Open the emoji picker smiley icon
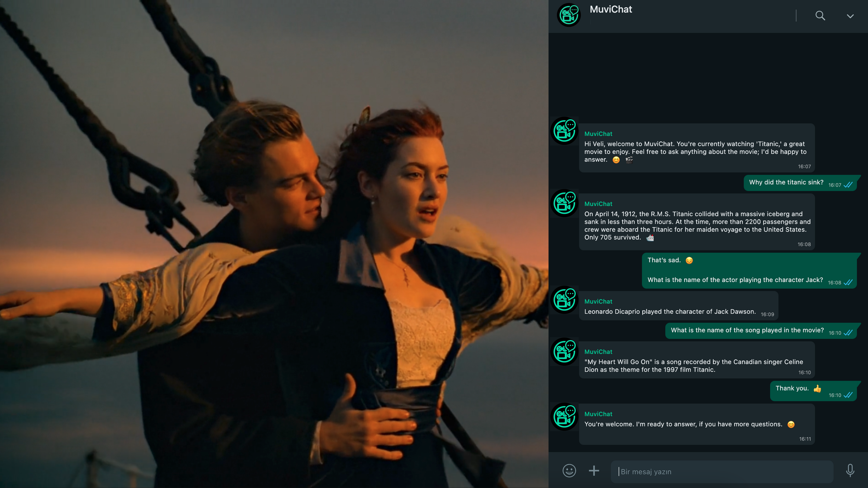 pos(569,471)
